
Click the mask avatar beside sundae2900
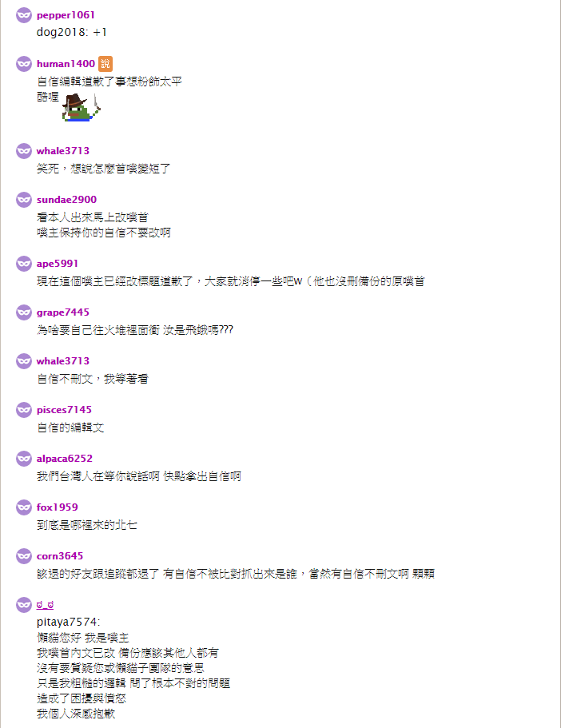(24, 200)
